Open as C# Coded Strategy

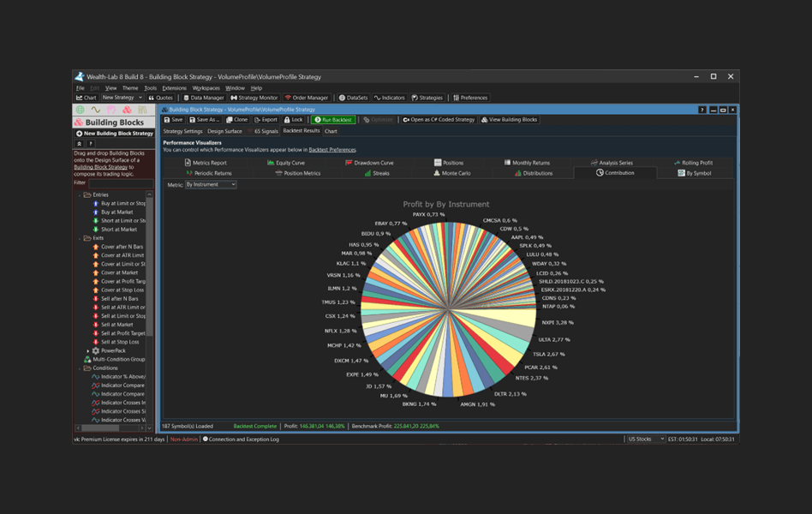(439, 120)
